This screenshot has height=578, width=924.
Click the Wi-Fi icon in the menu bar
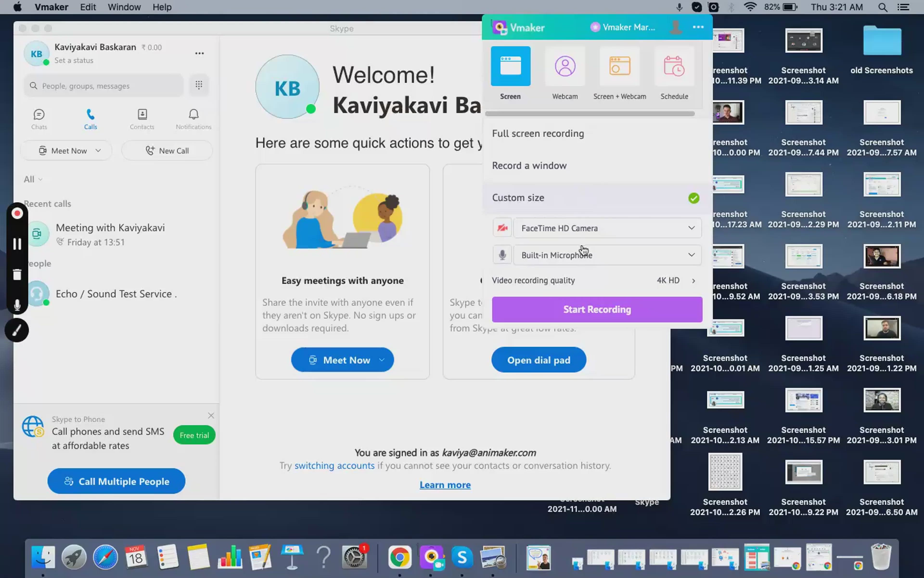[x=750, y=7]
